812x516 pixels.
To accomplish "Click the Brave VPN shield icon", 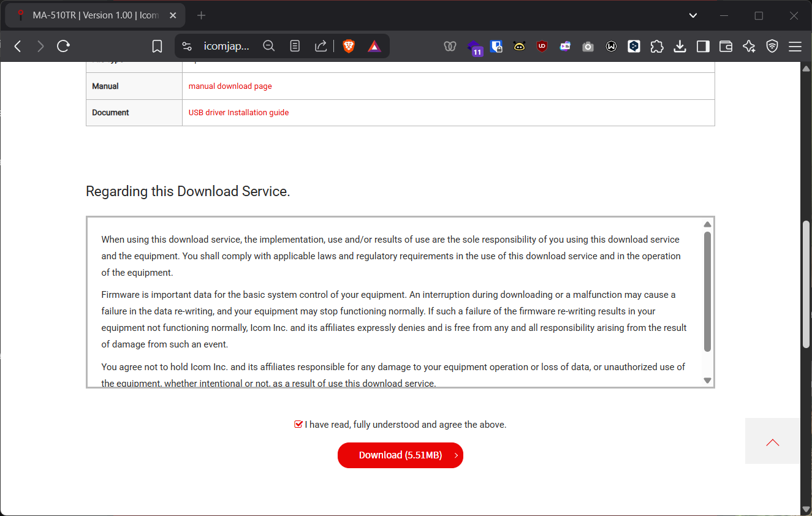I will [x=772, y=46].
